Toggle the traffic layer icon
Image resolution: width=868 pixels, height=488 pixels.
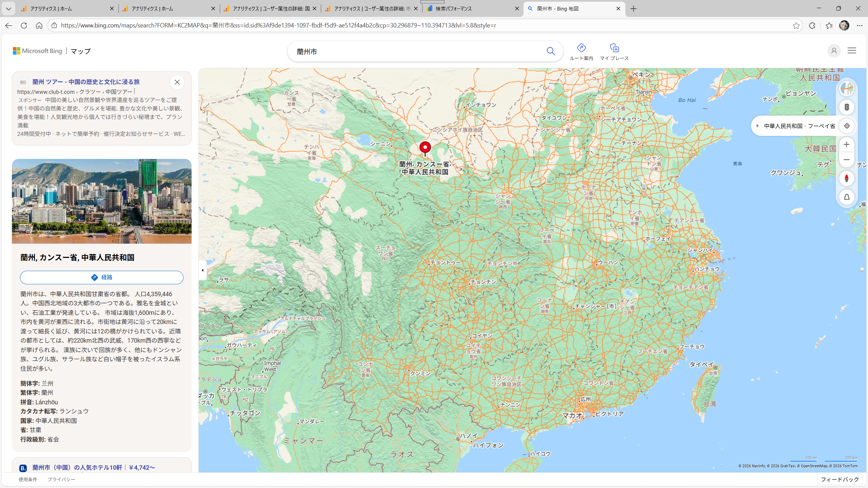(847, 107)
